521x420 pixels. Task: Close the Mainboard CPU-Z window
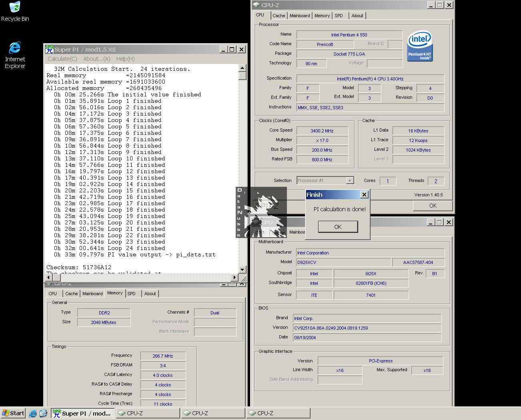pyautogui.click(x=449, y=222)
